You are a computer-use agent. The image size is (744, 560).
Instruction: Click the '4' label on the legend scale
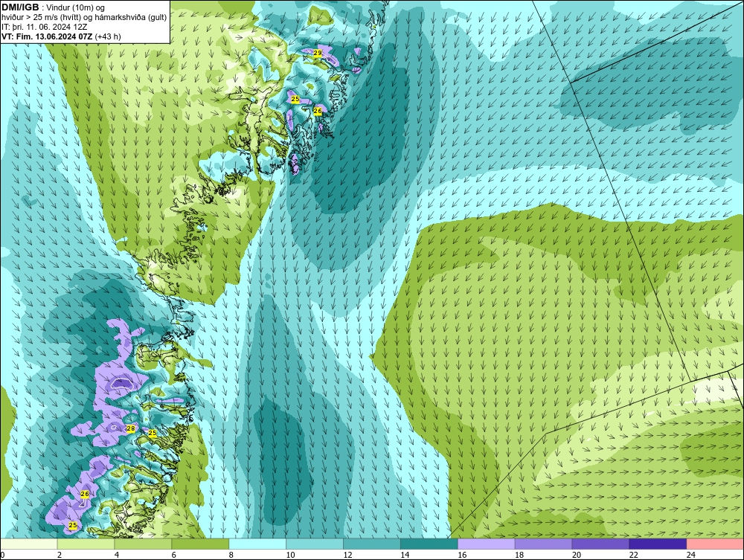tap(117, 555)
